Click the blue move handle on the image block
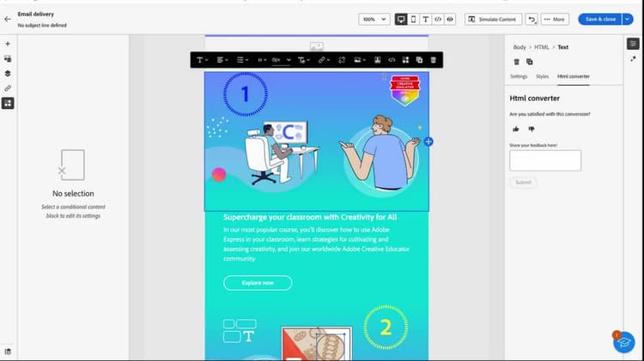Image resolution: width=644 pixels, height=361 pixels. click(428, 141)
